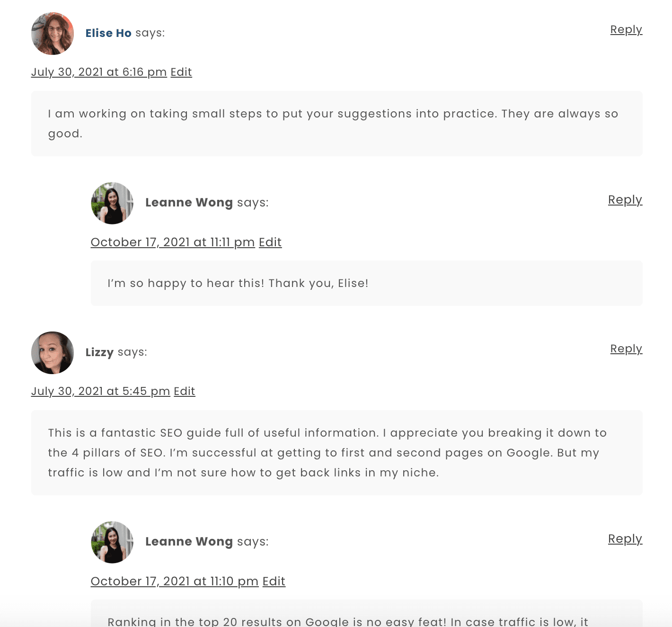This screenshot has width=672, height=627.
Task: Open the July 30, 2021 at 5:45 pm permalink
Action: (100, 391)
